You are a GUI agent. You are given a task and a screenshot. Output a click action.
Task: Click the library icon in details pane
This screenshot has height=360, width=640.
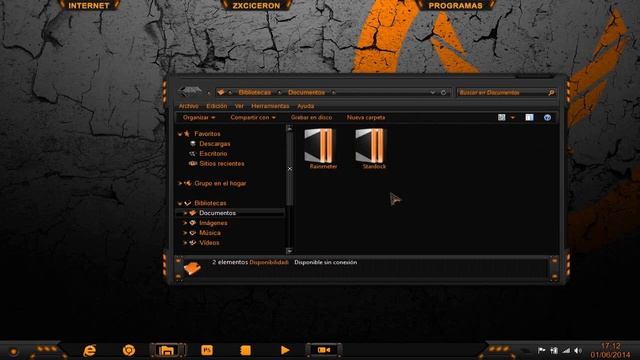(x=191, y=268)
